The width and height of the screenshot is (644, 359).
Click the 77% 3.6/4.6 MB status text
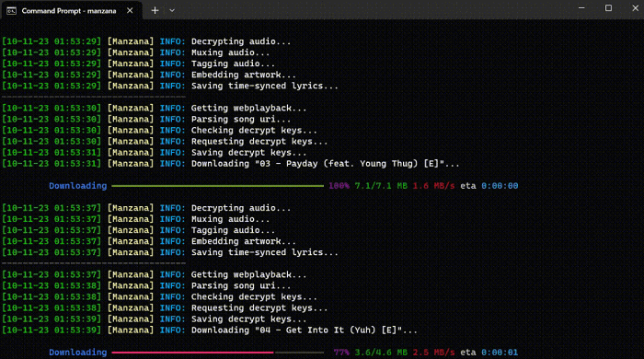pos(371,353)
